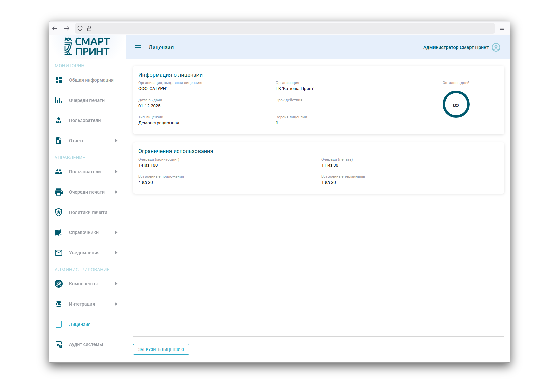
Task: Click the value 11 из 30
Action: [330, 165]
